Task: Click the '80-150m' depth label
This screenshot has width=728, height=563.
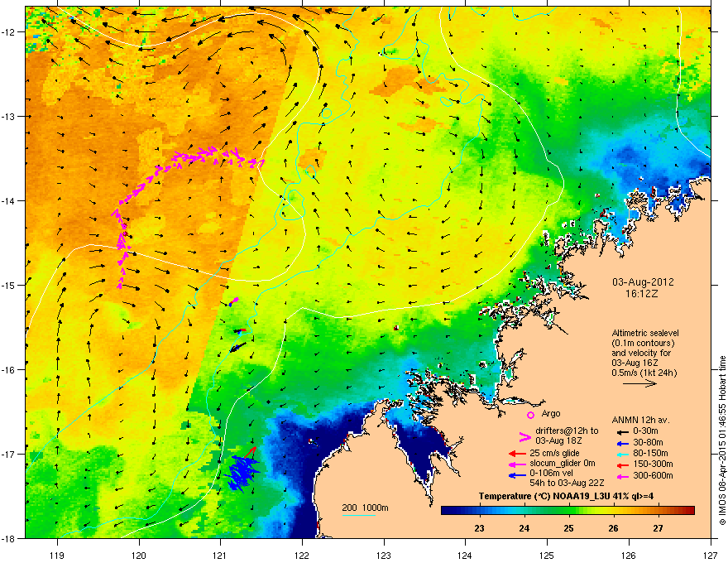Action: (650, 454)
